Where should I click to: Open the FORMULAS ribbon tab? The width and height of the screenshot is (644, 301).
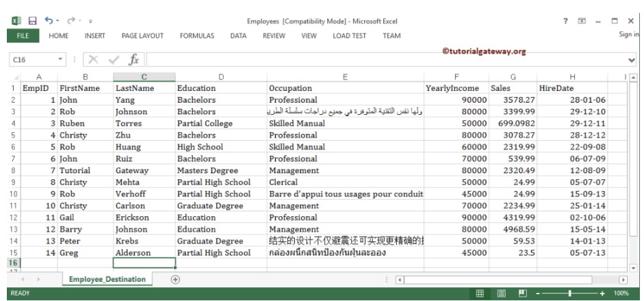[x=197, y=36]
